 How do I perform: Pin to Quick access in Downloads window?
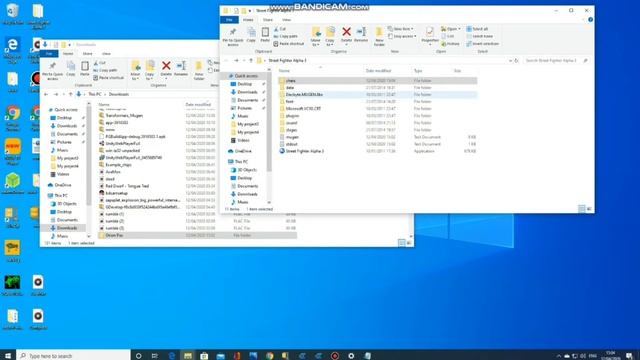click(x=52, y=71)
